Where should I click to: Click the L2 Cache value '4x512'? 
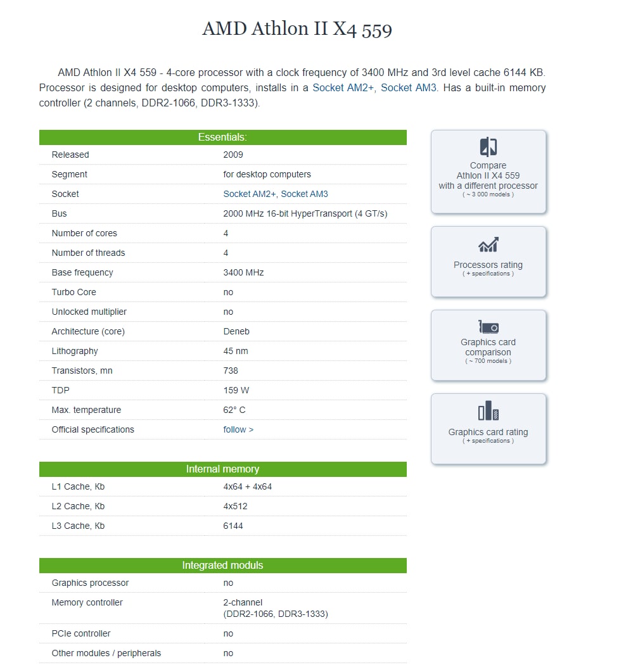235,507
